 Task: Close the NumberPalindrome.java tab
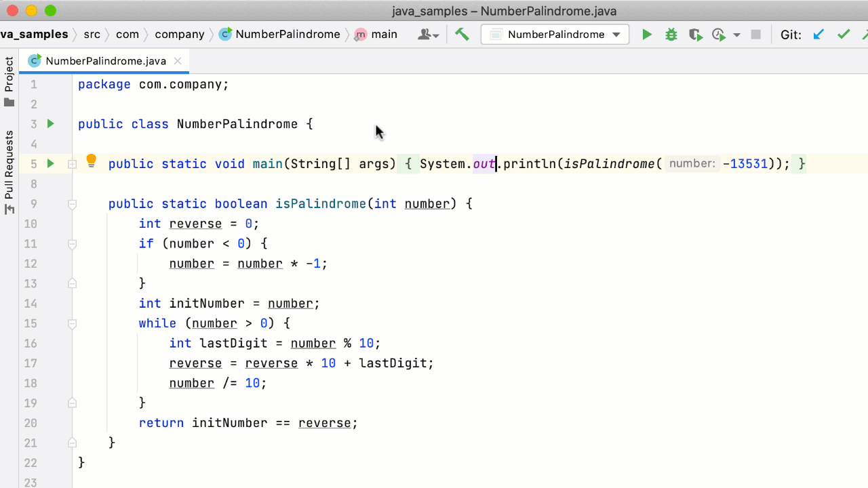(x=178, y=61)
